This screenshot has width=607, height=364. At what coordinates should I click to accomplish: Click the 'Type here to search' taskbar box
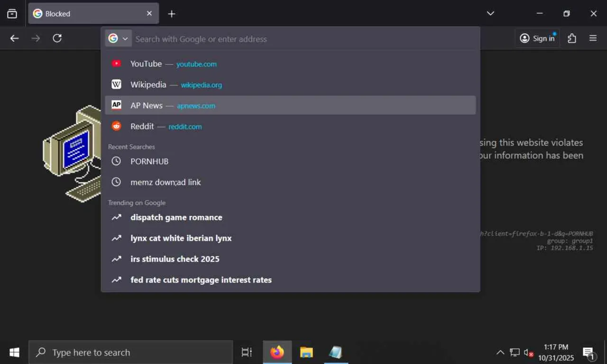130,352
